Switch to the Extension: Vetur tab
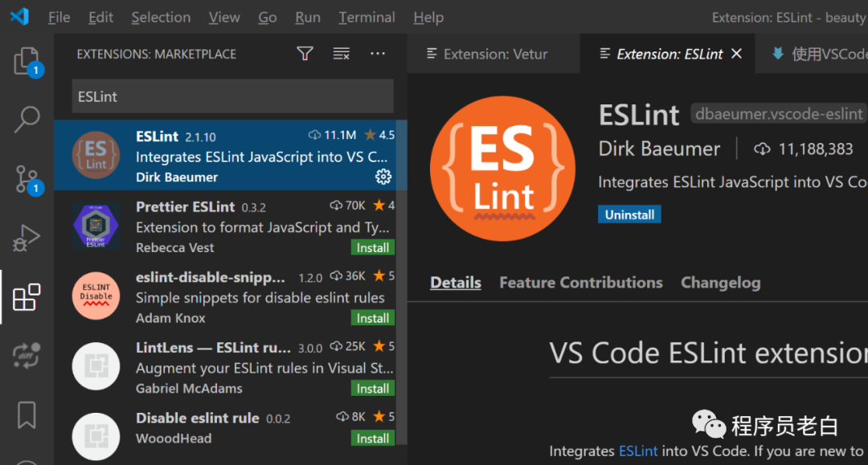The image size is (868, 465). pos(493,54)
